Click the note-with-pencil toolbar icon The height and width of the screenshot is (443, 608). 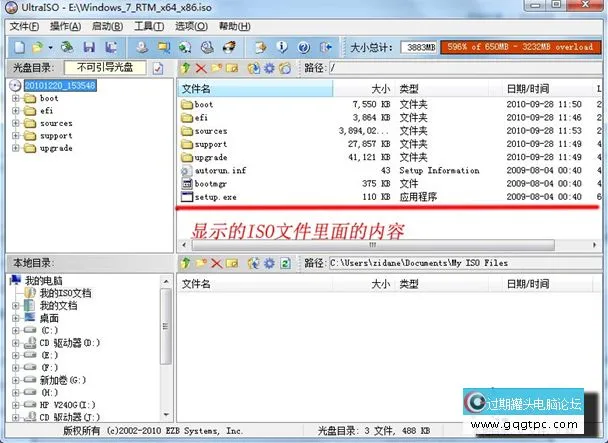click(261, 47)
